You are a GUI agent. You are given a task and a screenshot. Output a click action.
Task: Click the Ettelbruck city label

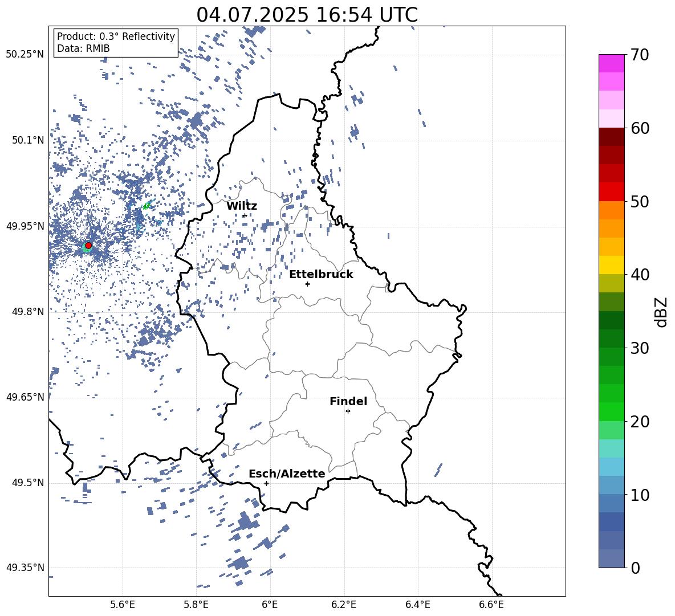(321, 275)
